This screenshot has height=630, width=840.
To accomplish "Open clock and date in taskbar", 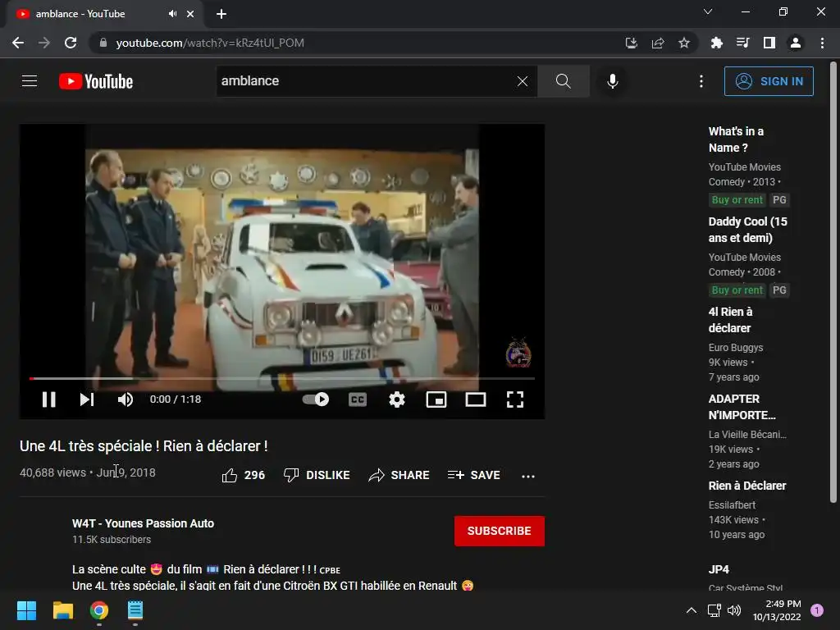I will click(777, 610).
